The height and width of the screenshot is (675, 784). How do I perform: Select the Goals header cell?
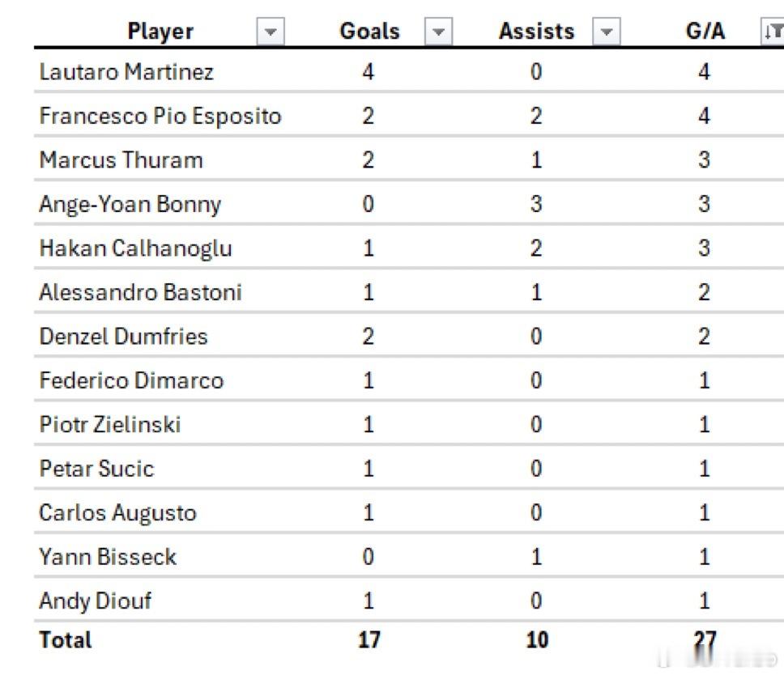pos(369,32)
